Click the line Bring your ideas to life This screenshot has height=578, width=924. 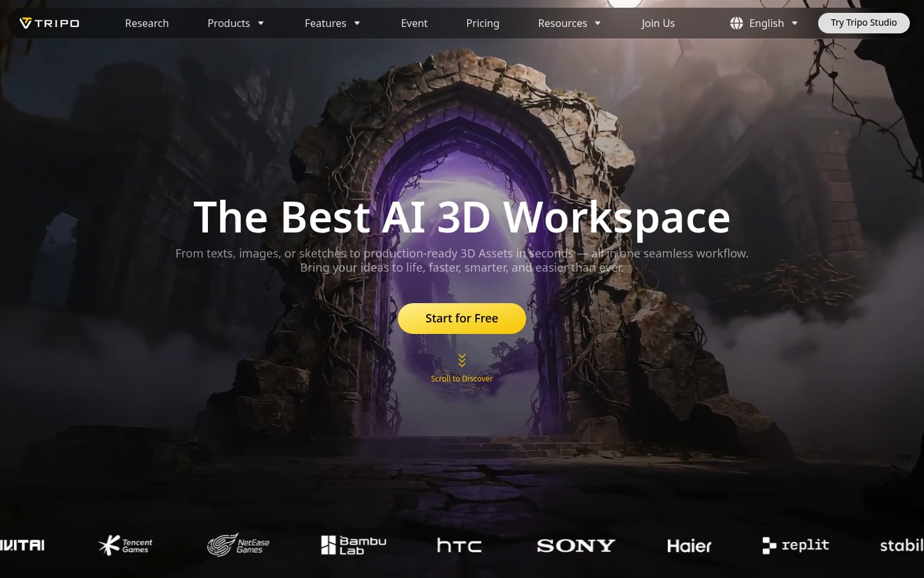[x=462, y=267]
